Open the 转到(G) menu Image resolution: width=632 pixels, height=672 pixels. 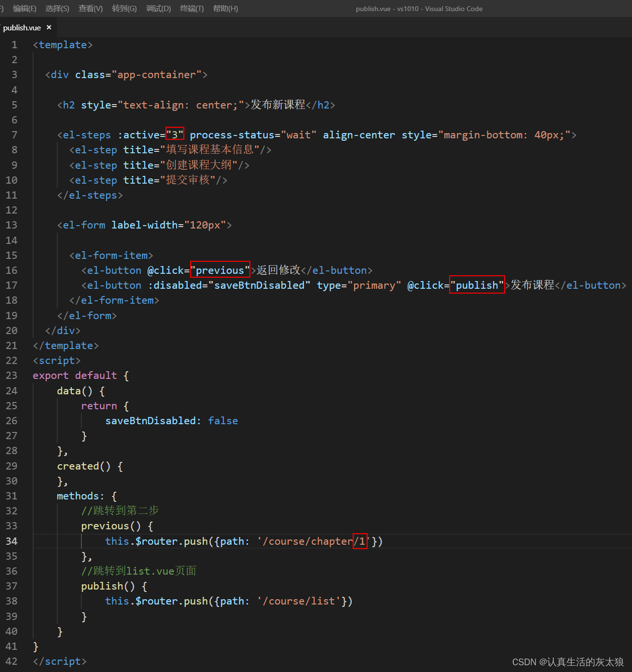click(124, 9)
